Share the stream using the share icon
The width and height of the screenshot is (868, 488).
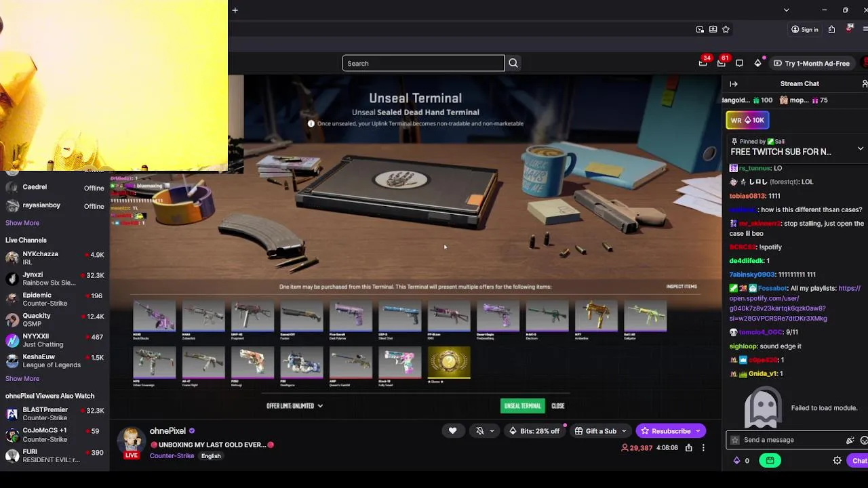point(688,447)
